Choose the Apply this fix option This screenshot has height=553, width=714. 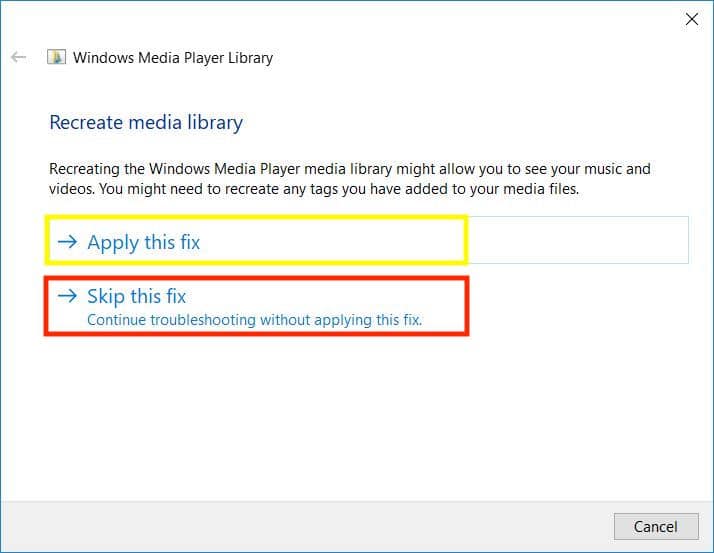[x=368, y=240]
